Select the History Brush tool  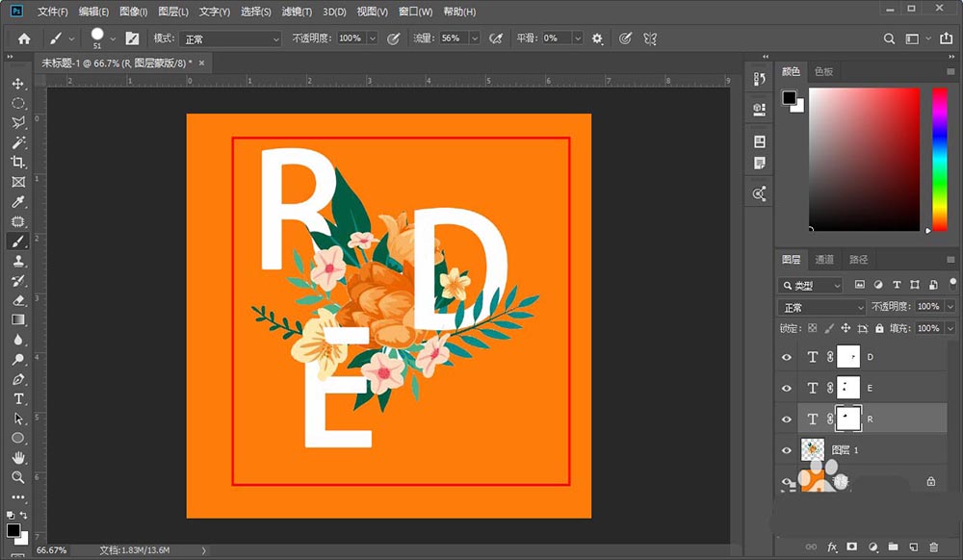click(x=17, y=280)
